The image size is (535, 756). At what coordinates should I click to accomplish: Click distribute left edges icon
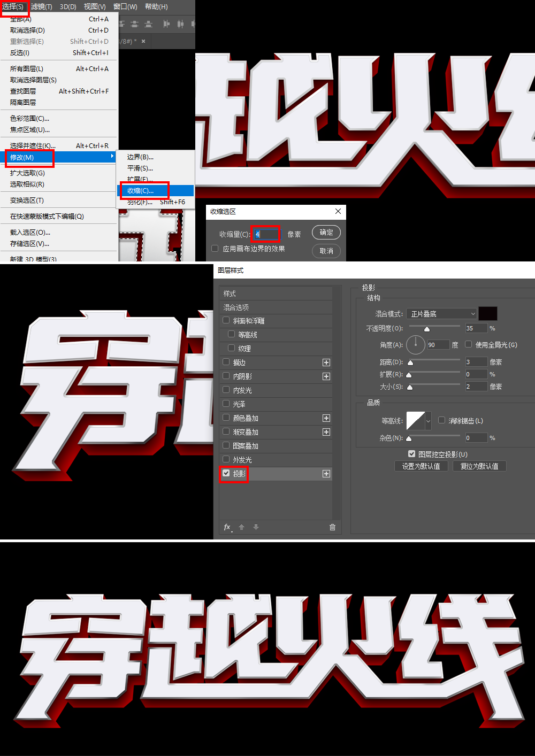166,24
